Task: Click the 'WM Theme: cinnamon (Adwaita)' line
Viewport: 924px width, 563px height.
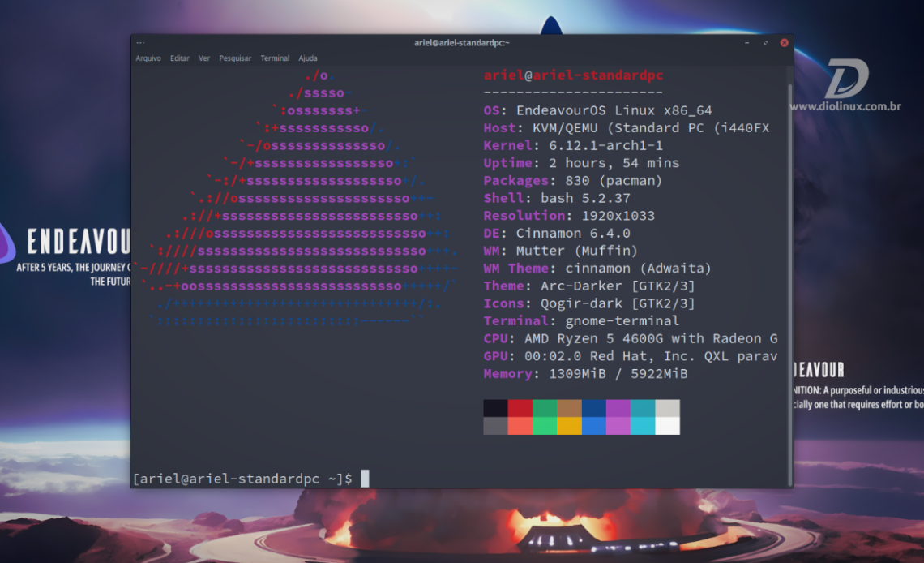Action: click(597, 269)
